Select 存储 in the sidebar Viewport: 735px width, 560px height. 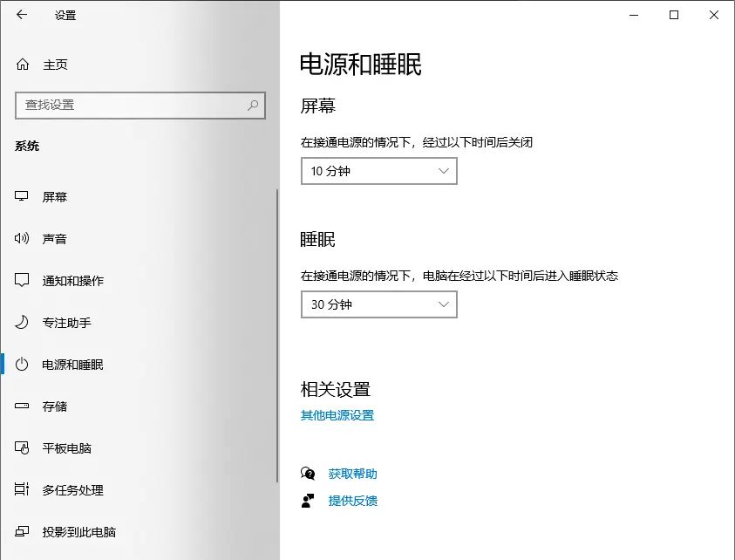coord(55,406)
